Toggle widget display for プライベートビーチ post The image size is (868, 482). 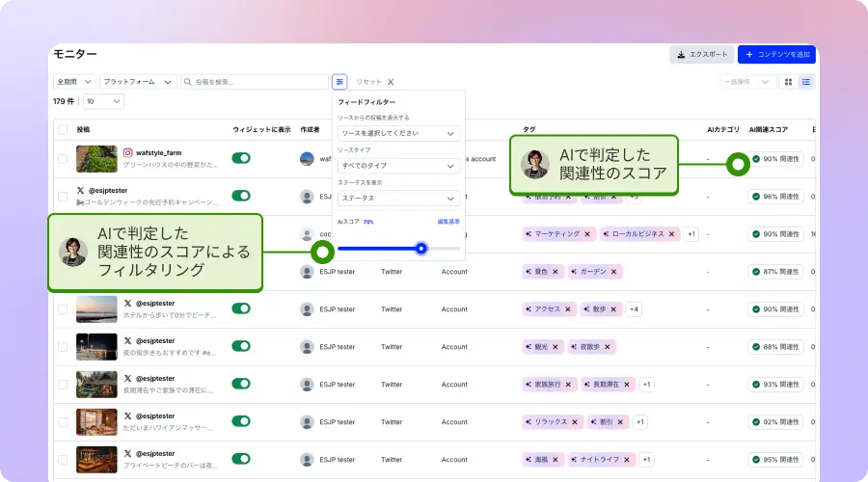point(241,459)
